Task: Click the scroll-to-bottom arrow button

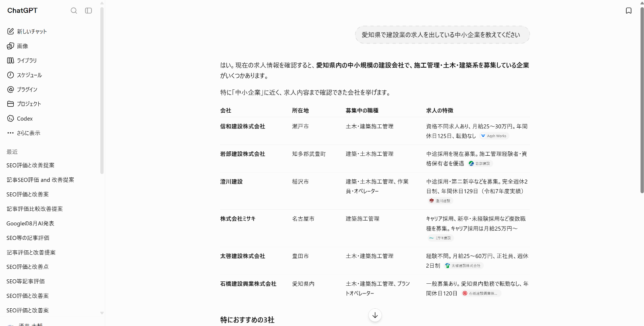Action: [375, 315]
